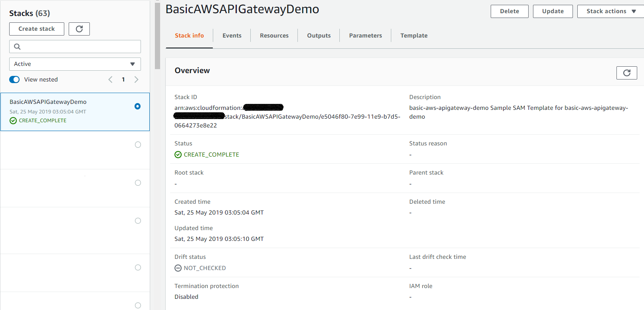Image resolution: width=644 pixels, height=310 pixels.
Task: Go to previous page of stacks
Action: [x=111, y=79]
